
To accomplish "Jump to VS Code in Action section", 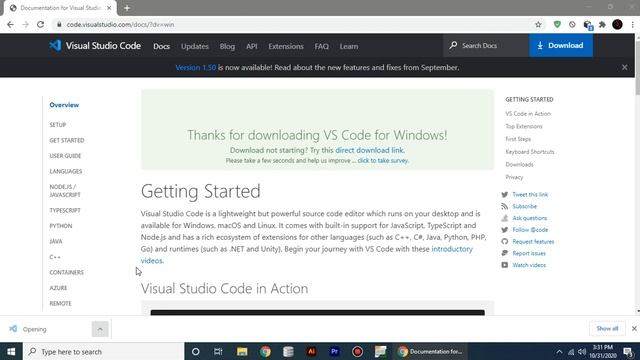I will (528, 114).
